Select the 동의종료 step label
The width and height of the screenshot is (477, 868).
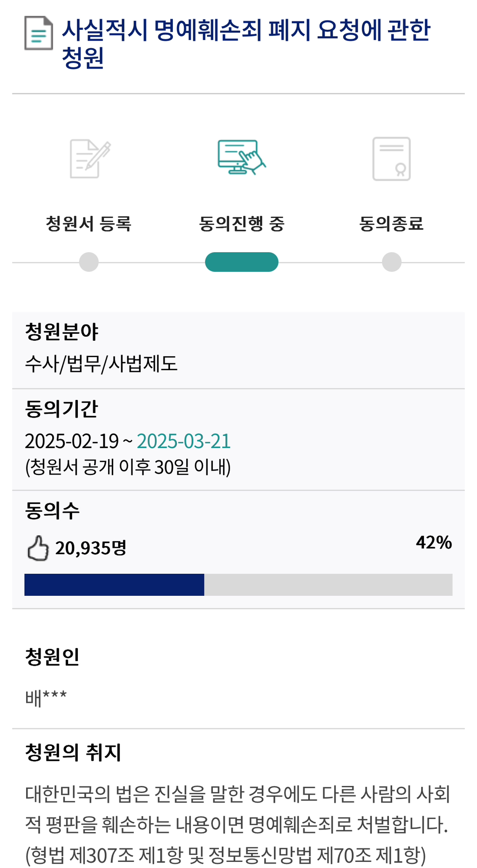click(x=391, y=224)
